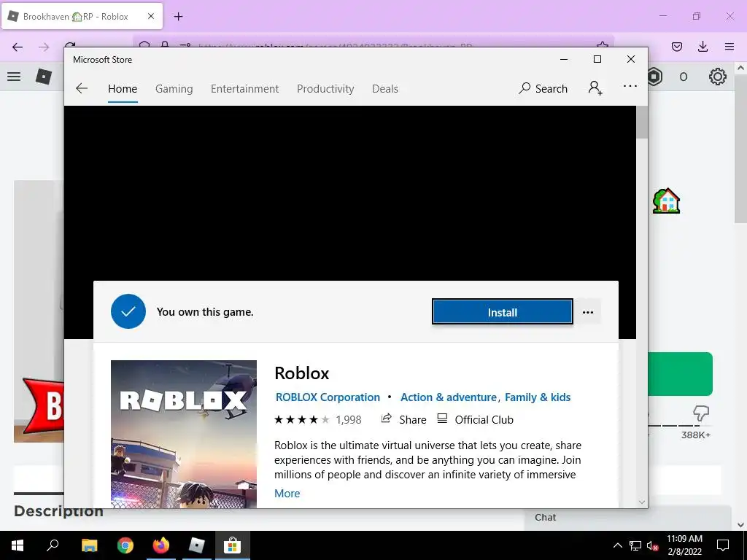Viewport: 747px width, 560px height.
Task: Launch Chrome from the taskbar
Action: click(x=125, y=545)
